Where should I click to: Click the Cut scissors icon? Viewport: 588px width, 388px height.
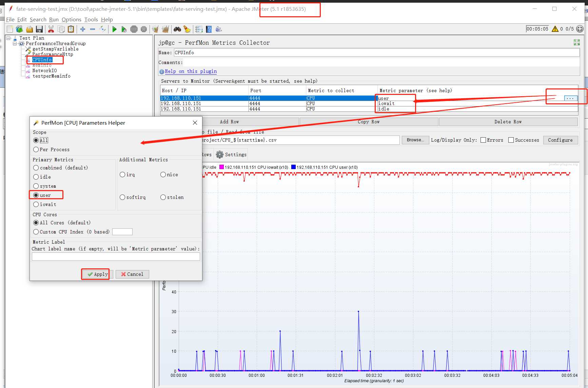(x=51, y=29)
